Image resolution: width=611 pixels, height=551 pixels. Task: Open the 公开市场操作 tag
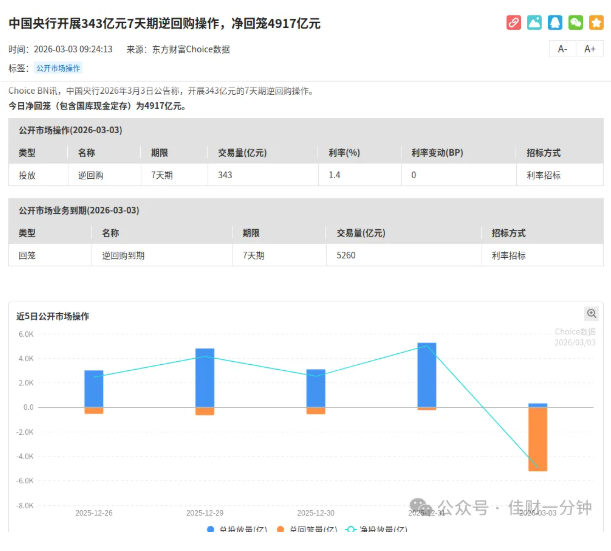pyautogui.click(x=58, y=68)
